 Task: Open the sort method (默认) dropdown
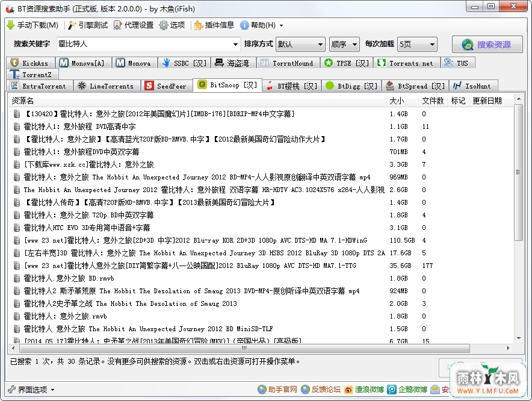point(301,44)
